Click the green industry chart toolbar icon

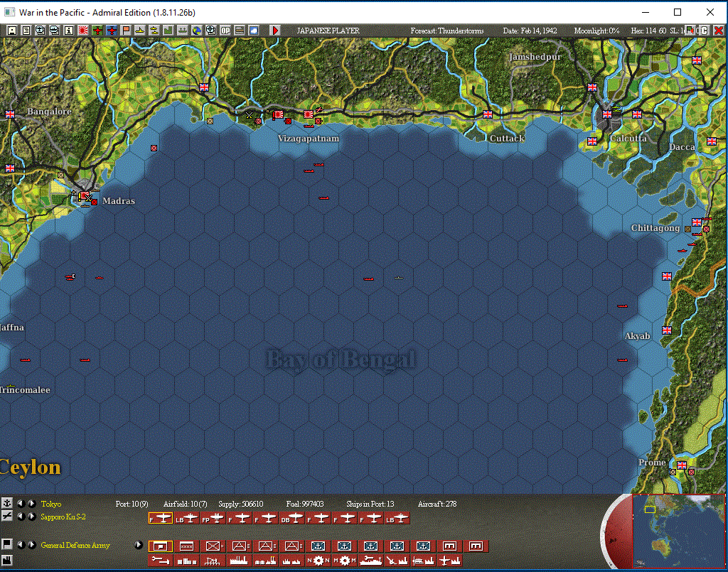(168, 31)
